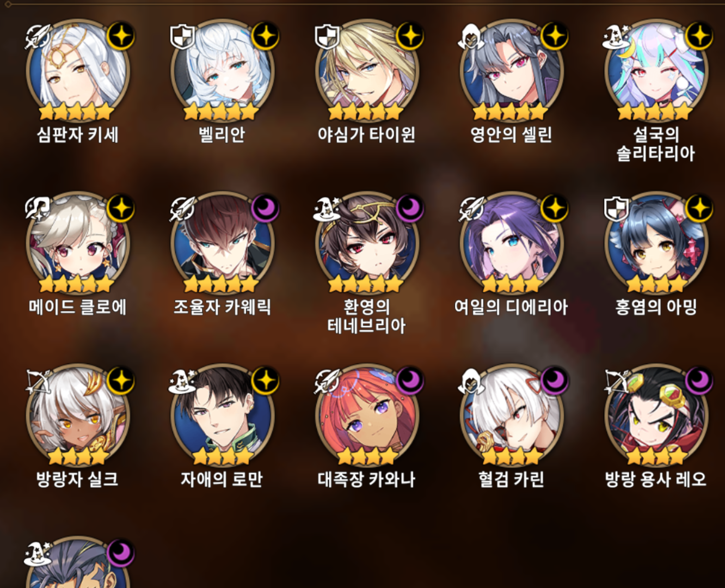Select the 대족장 카와나 hero portrait
Image resolution: width=725 pixels, height=588 pixels.
click(x=367, y=415)
